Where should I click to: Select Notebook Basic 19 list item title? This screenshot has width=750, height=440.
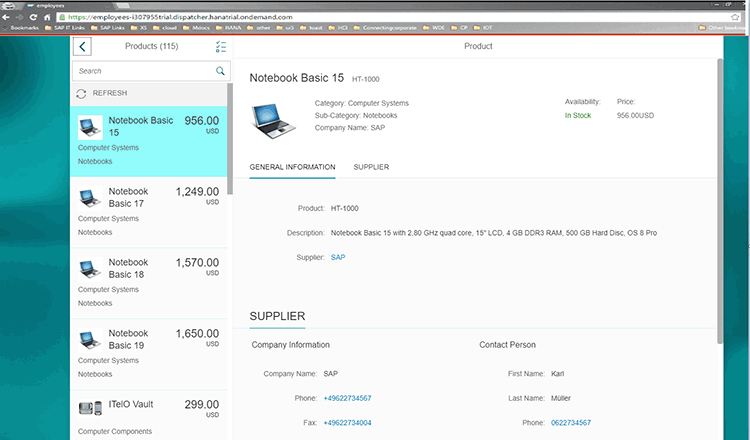coord(128,339)
